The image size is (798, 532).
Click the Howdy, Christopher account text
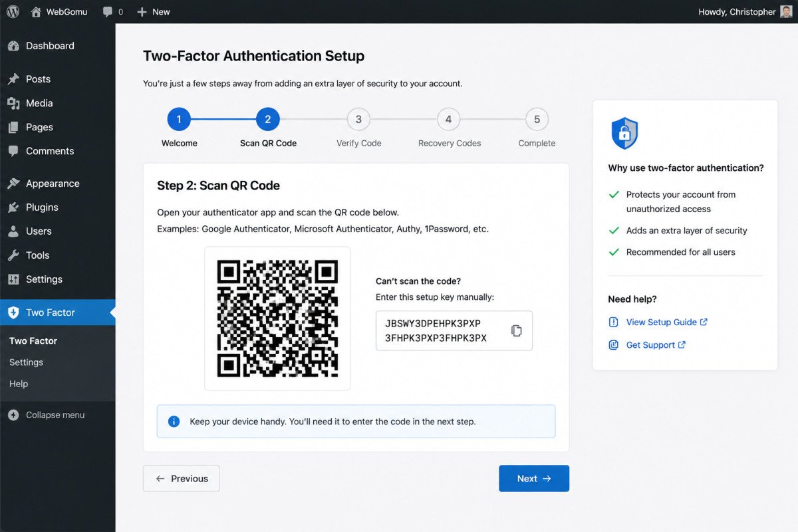(737, 11)
